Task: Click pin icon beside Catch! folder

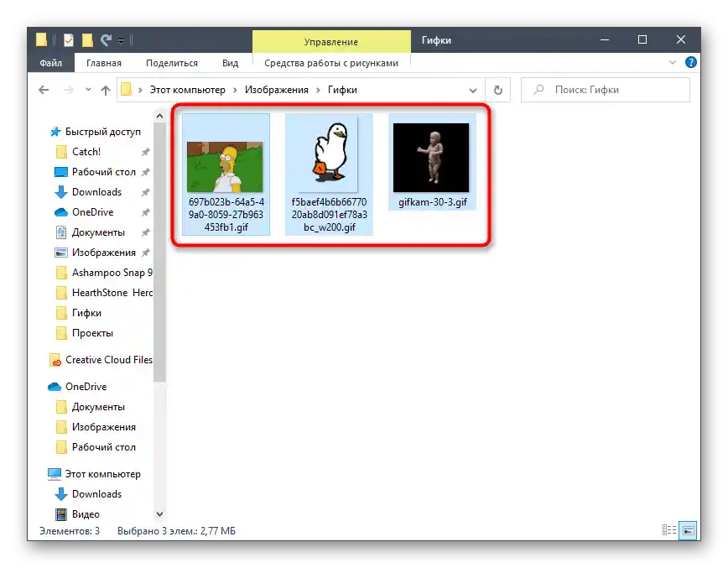Action: (x=145, y=152)
